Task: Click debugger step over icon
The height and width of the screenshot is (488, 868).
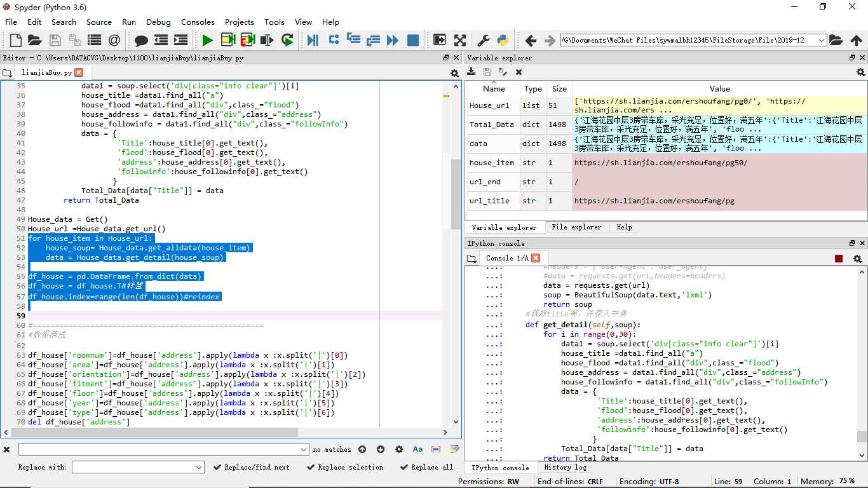Action: [334, 40]
